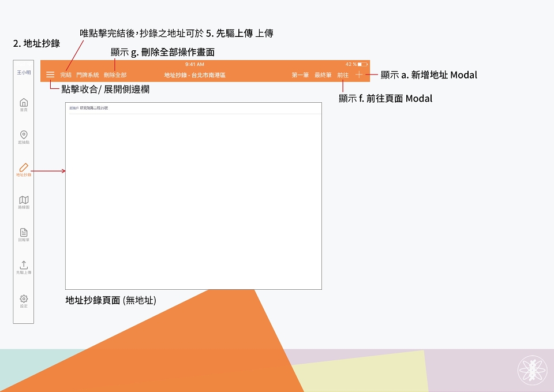This screenshot has height=392, width=554.
Task: Tap 前往 to open the go-to page modal
Action: [343, 75]
